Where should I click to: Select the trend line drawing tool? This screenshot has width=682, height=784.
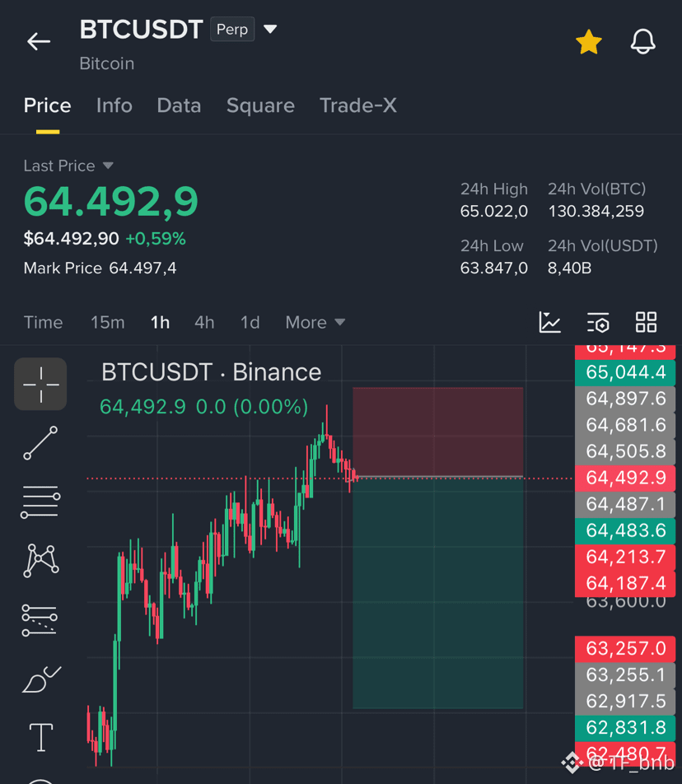click(40, 443)
